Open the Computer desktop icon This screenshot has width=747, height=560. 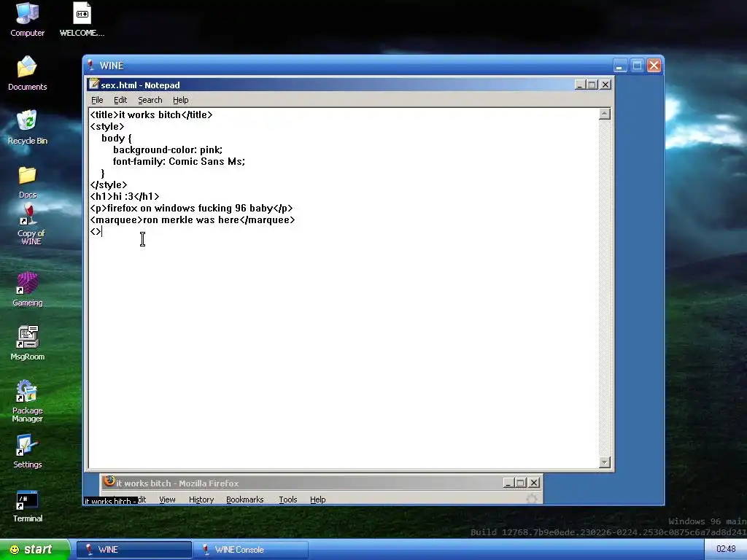[27, 19]
